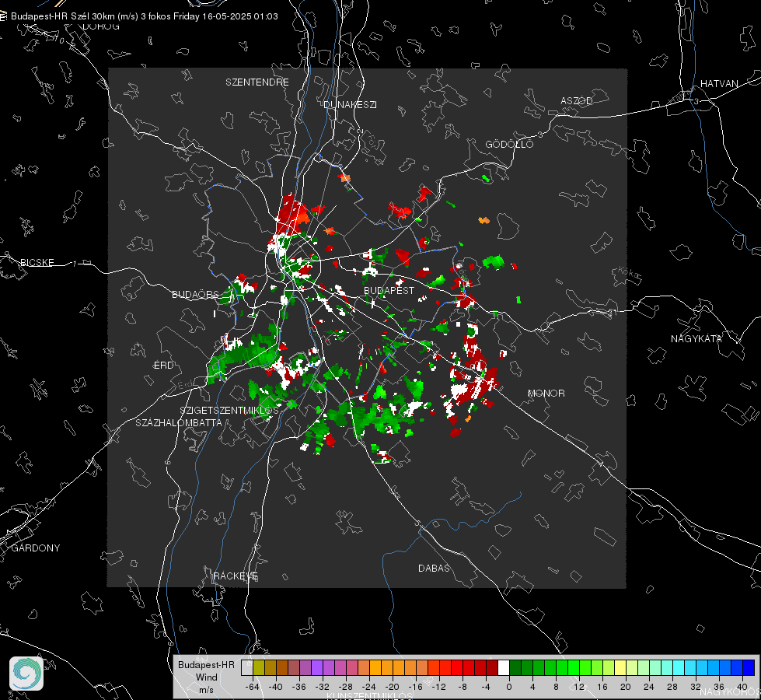Click the 'Budapest-HR' legend title
This screenshot has width=761, height=700.
tap(206, 664)
